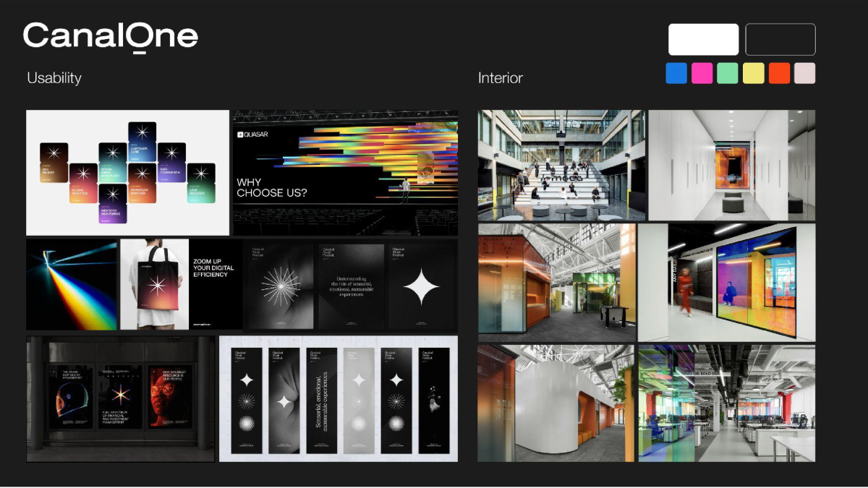
Task: Click the Usability section heading
Action: pos(54,78)
